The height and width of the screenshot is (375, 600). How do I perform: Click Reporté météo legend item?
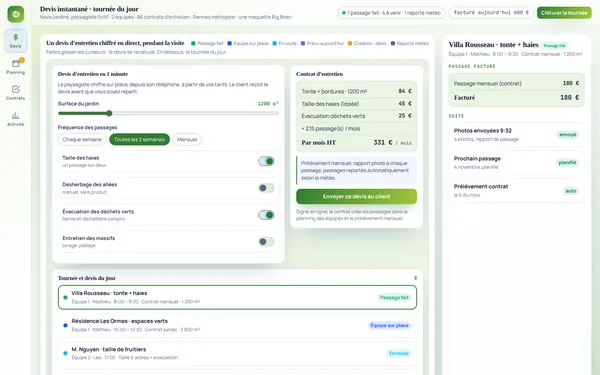(x=409, y=43)
